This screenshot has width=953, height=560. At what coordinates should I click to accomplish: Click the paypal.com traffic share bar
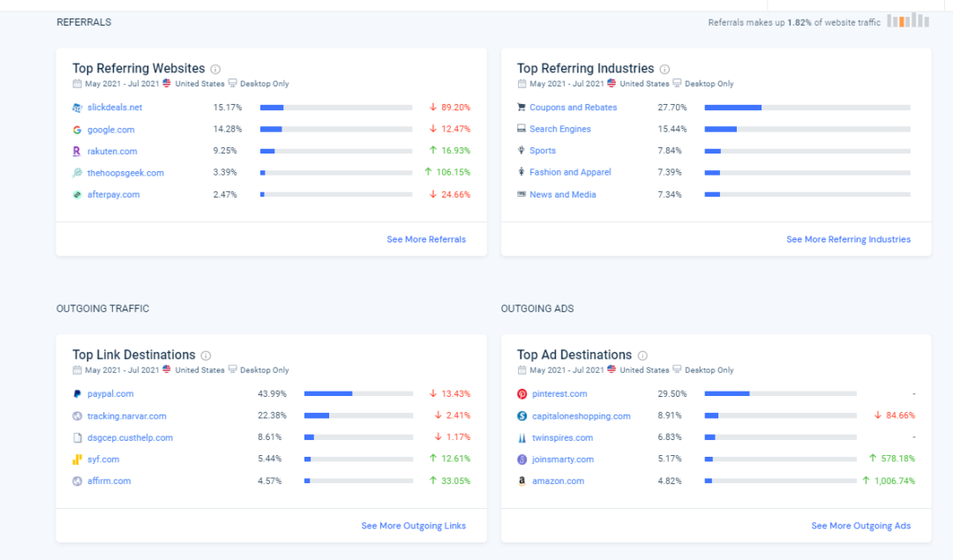(357, 394)
